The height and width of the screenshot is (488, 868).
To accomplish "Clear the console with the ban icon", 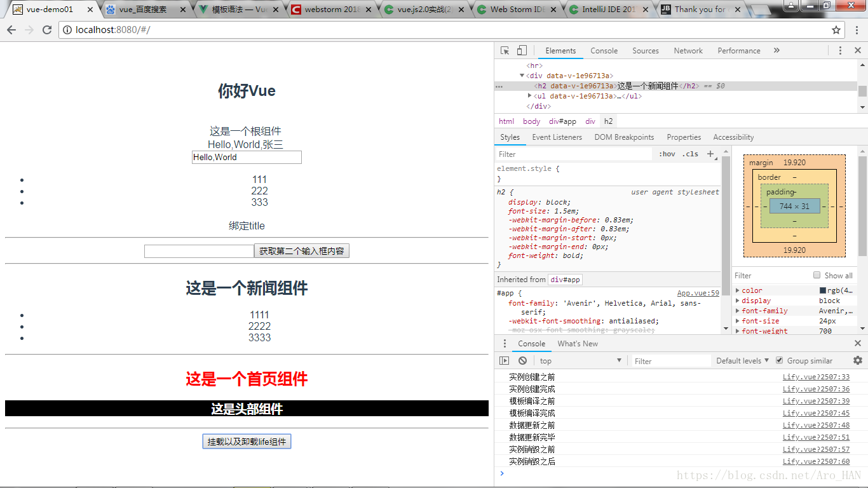I will click(522, 361).
